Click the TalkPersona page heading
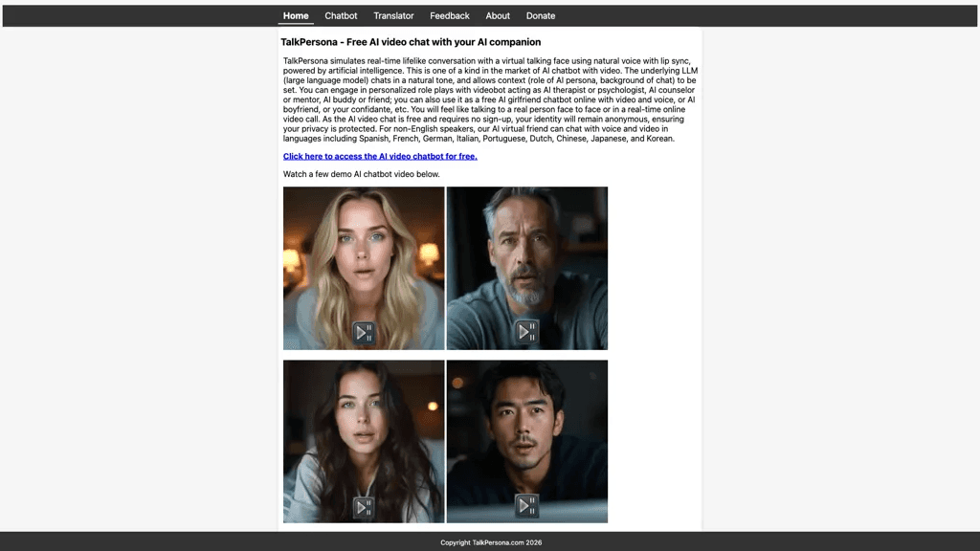Viewport: 980px width, 551px height. [411, 42]
